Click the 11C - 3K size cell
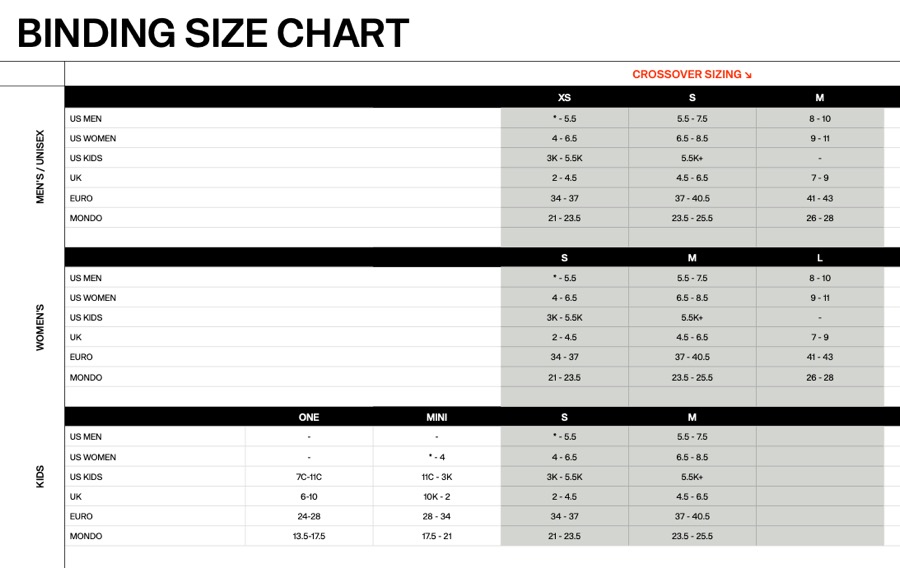The width and height of the screenshot is (900, 568). click(436, 477)
